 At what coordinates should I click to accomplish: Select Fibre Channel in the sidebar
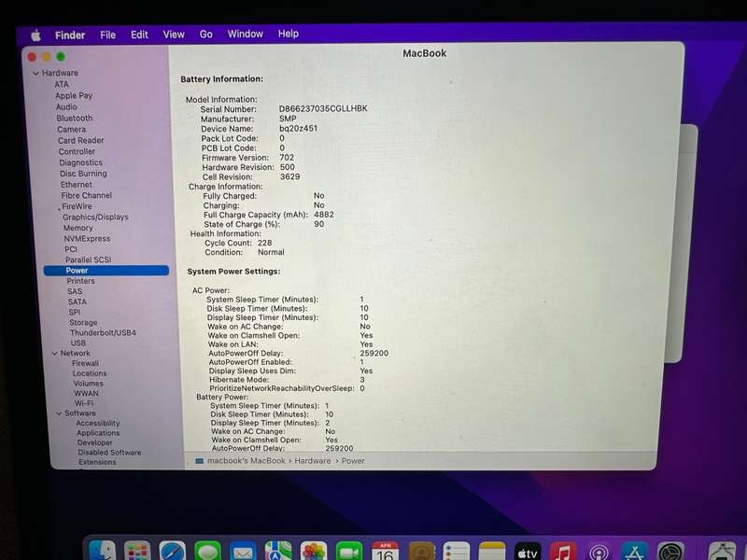point(86,195)
